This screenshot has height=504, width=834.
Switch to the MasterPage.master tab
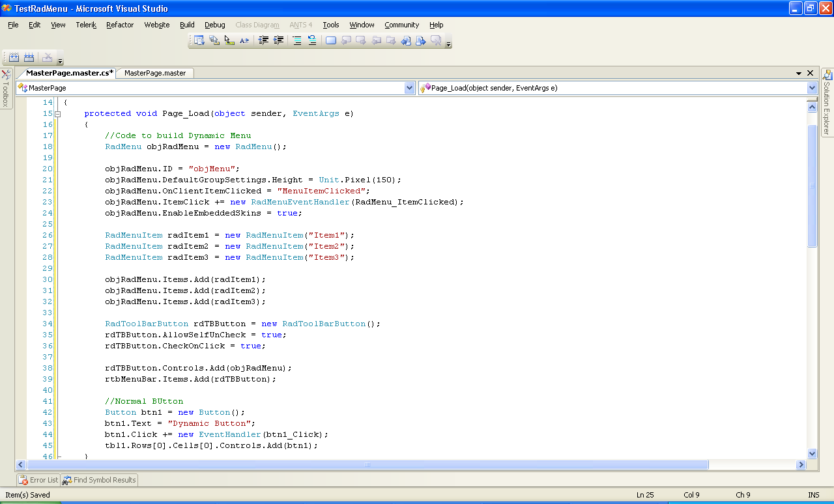coord(155,73)
